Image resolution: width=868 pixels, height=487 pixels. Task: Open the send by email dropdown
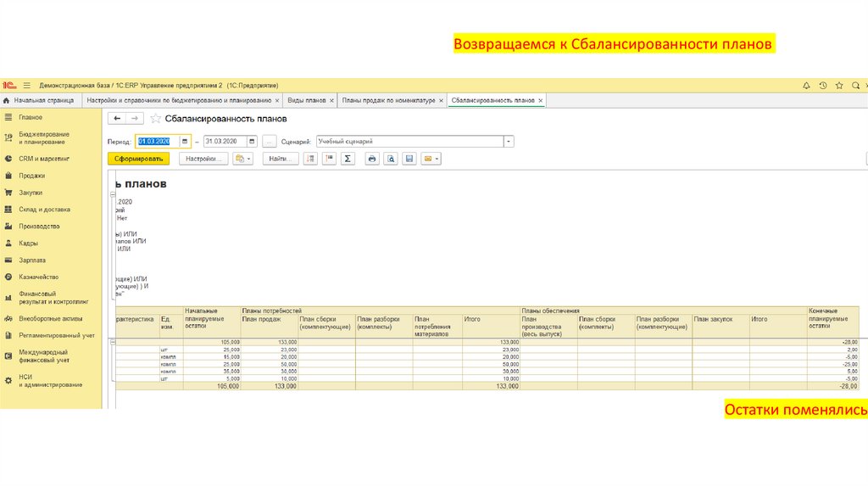coord(431,159)
